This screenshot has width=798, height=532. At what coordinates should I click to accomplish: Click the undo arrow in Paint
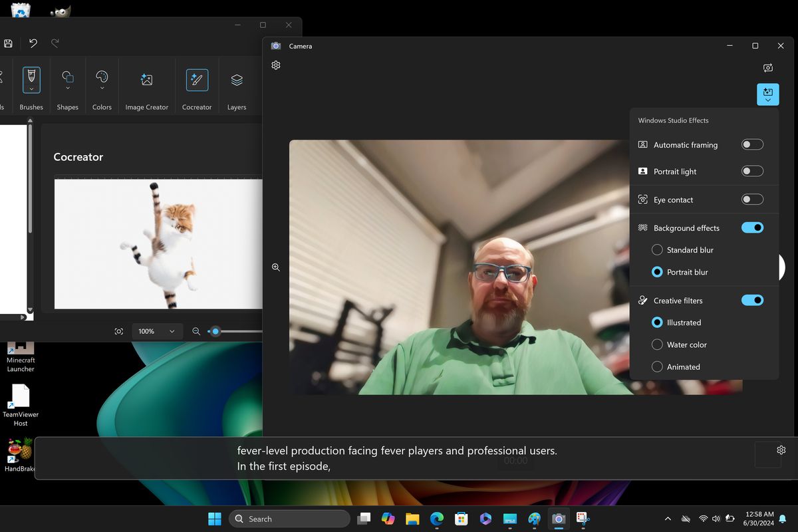tap(33, 43)
